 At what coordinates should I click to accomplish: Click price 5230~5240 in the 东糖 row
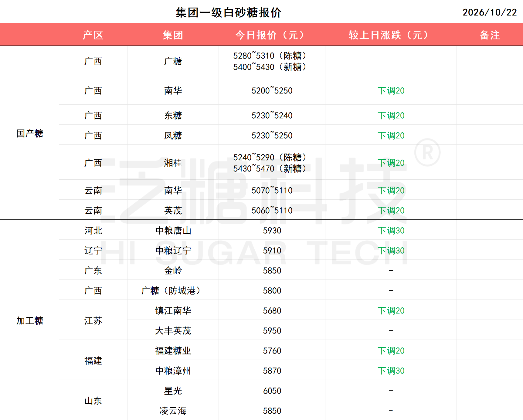point(272,115)
